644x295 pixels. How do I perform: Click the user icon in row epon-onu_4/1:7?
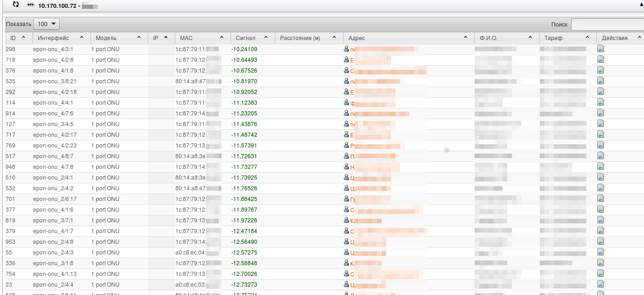pos(346,230)
